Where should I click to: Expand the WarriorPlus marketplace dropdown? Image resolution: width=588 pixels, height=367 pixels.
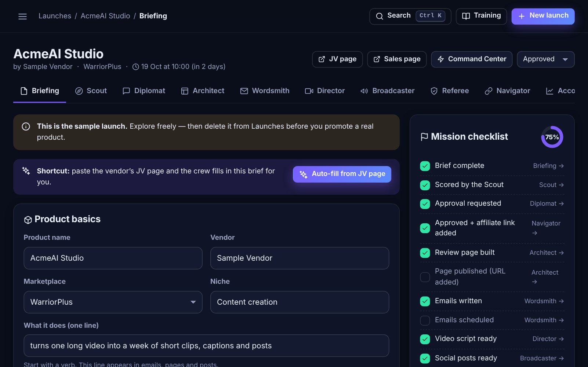tap(113, 302)
